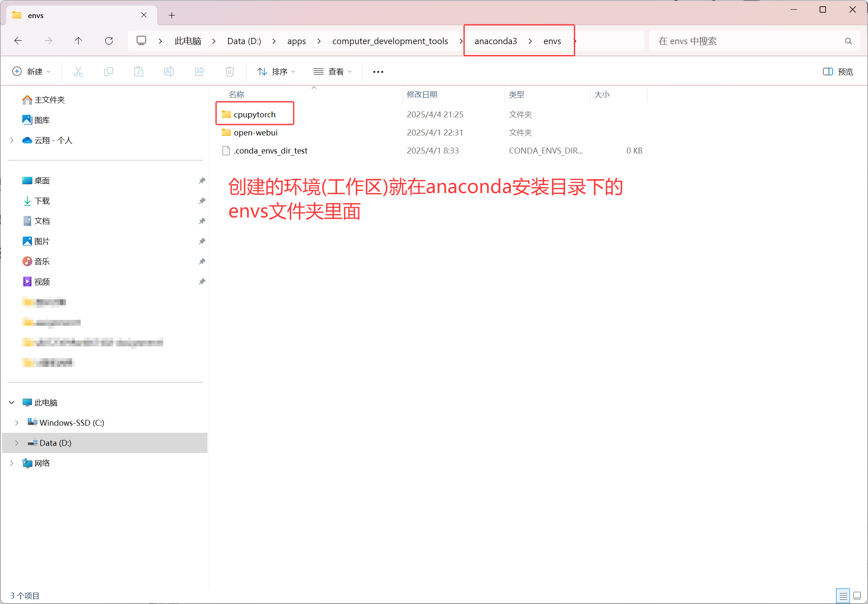The height and width of the screenshot is (604, 868).
Task: Go up one folder level
Action: pyautogui.click(x=78, y=41)
